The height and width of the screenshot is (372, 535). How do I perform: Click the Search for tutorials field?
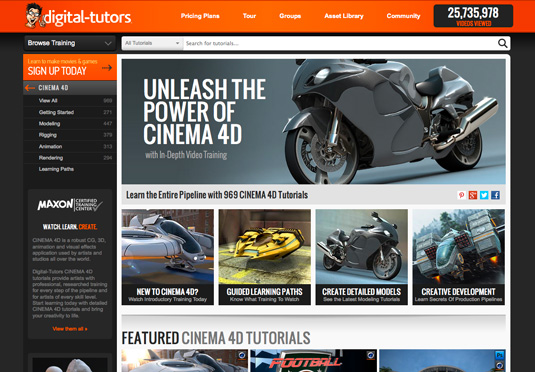coord(340,43)
